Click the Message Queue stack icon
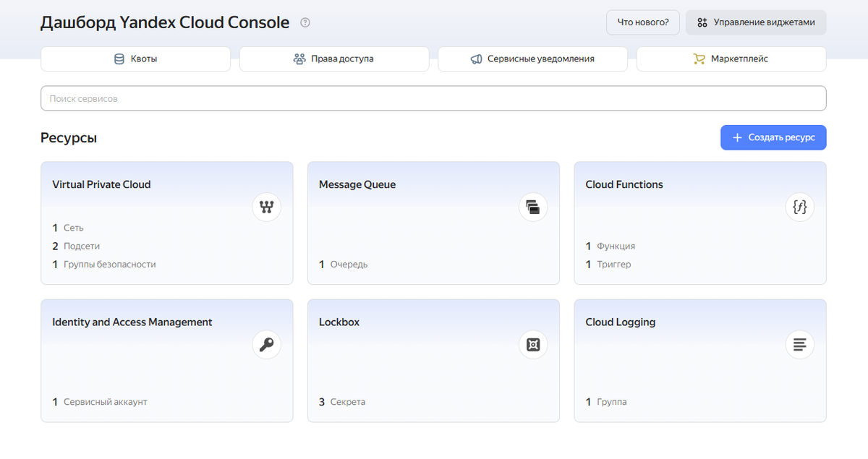Viewport: 868px width, 459px height. [533, 207]
